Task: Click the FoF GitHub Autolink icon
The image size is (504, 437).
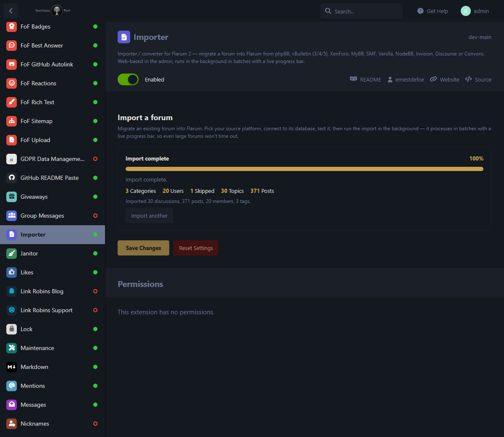Action: (x=12, y=64)
